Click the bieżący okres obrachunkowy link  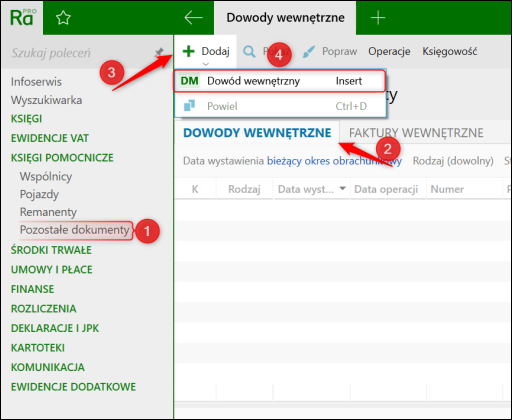tap(334, 161)
